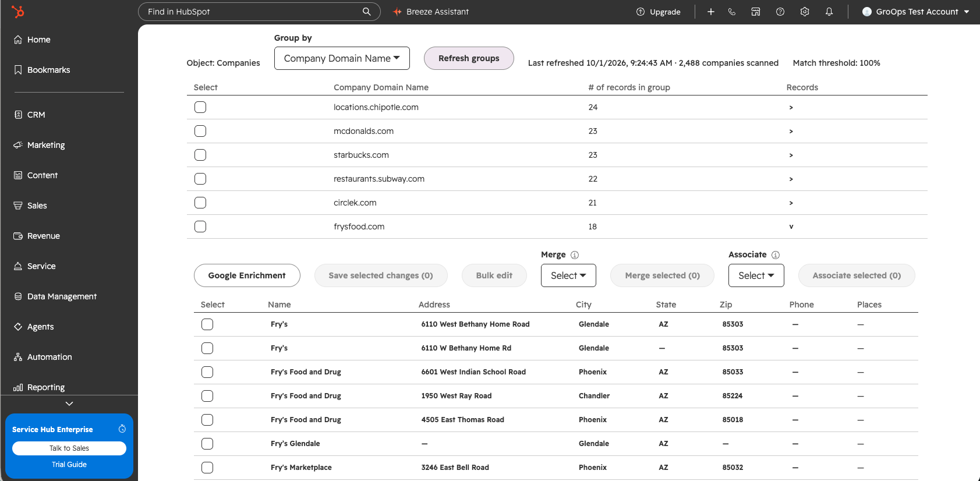Open the help question mark icon
980x481 pixels.
coord(780,12)
